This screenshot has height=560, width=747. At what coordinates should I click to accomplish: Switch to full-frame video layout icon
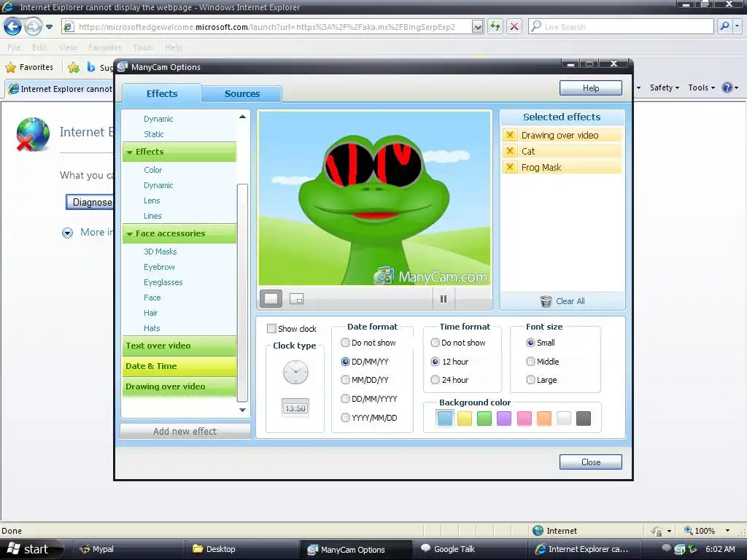click(x=271, y=298)
